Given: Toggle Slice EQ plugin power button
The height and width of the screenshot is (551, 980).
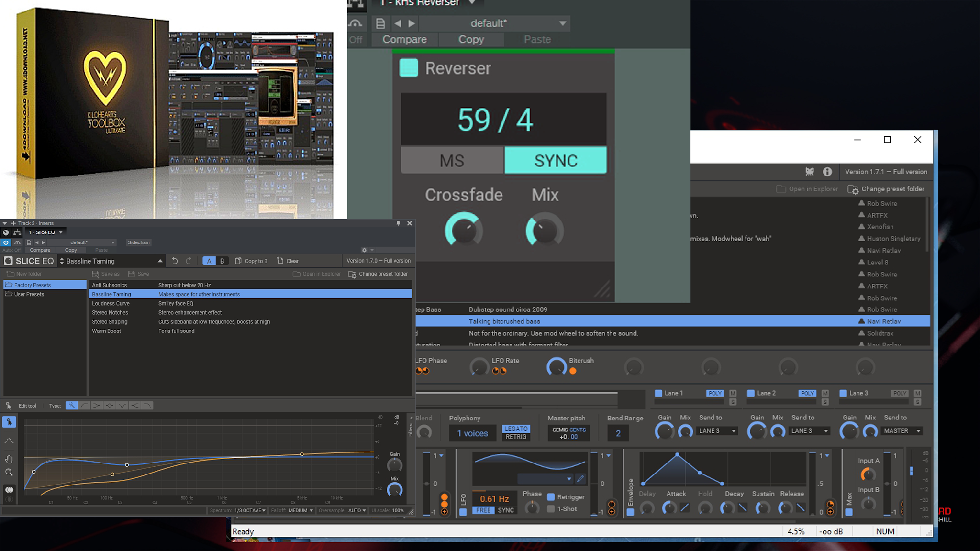Looking at the screenshot, I should 6,242.
